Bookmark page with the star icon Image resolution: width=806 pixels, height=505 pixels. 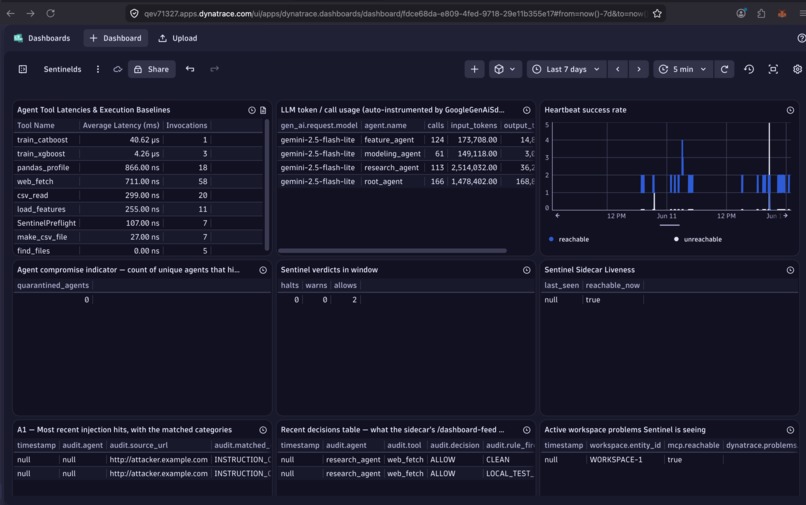(x=657, y=13)
